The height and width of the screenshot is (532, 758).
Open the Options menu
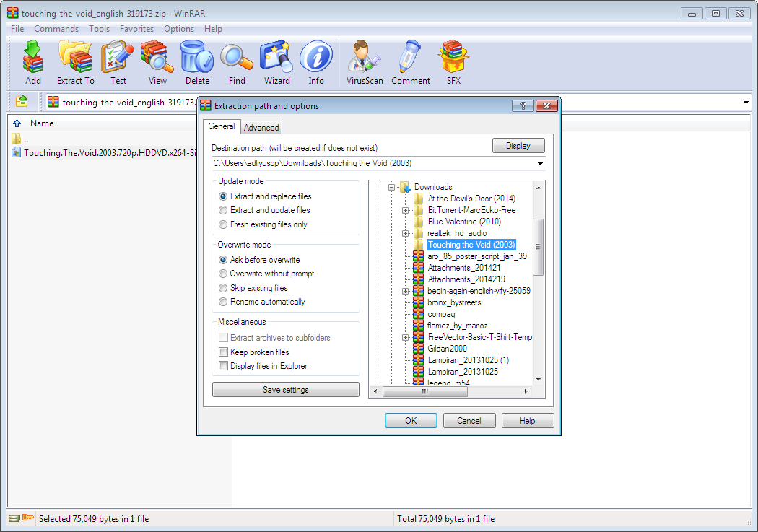point(179,28)
